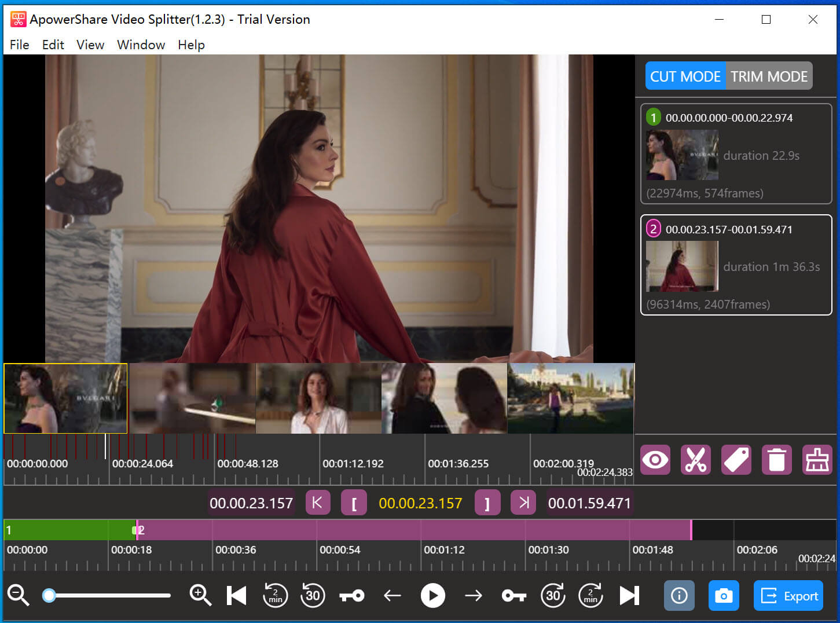Select segment 2 in the clip list
This screenshot has height=623, width=840.
click(x=736, y=265)
